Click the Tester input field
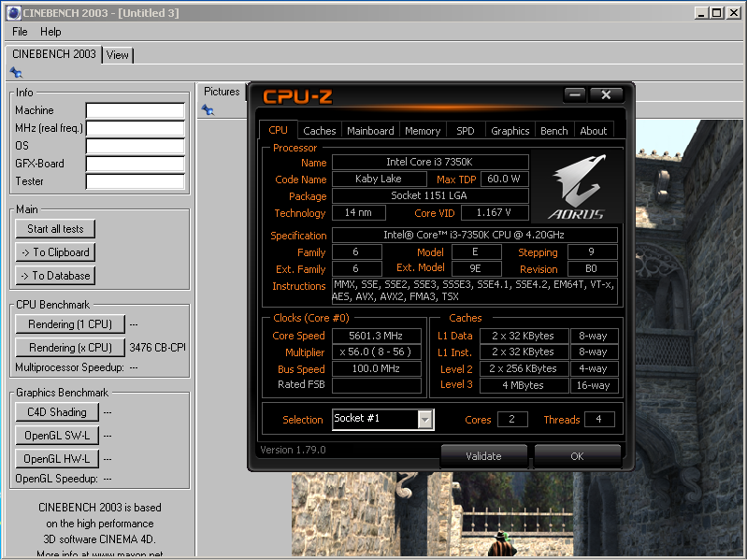The width and height of the screenshot is (747, 560). coord(136,181)
